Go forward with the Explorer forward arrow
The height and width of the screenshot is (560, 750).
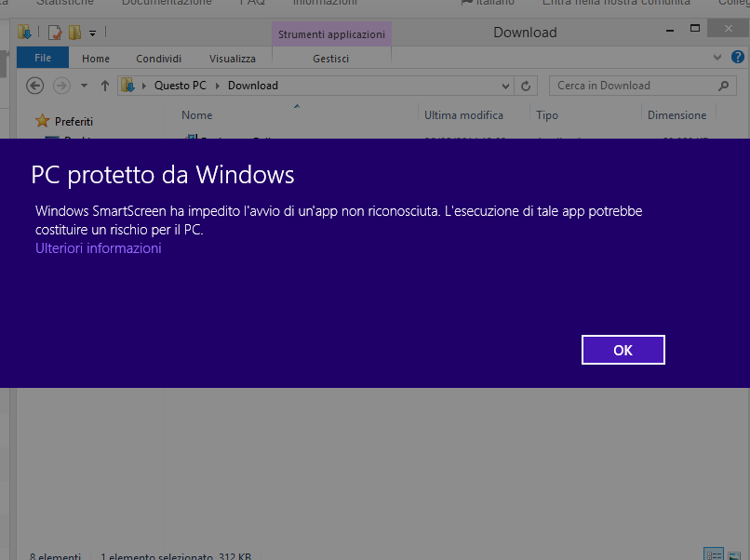tap(61, 86)
